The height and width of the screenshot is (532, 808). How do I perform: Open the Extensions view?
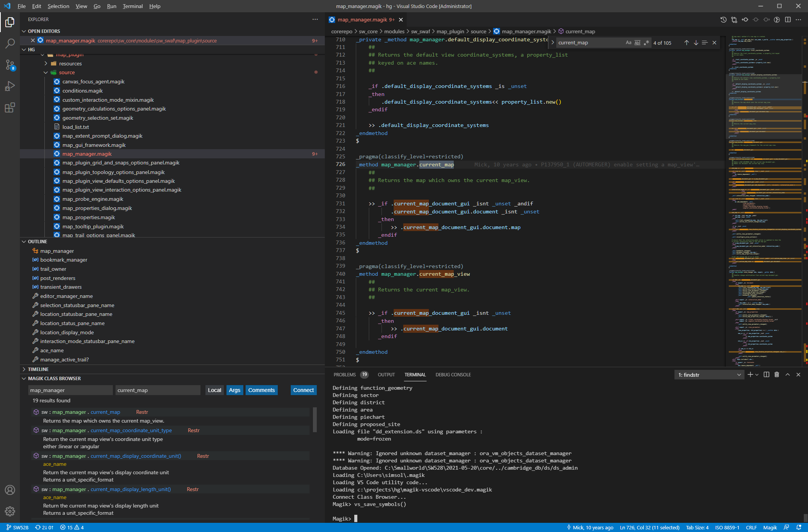pos(10,107)
